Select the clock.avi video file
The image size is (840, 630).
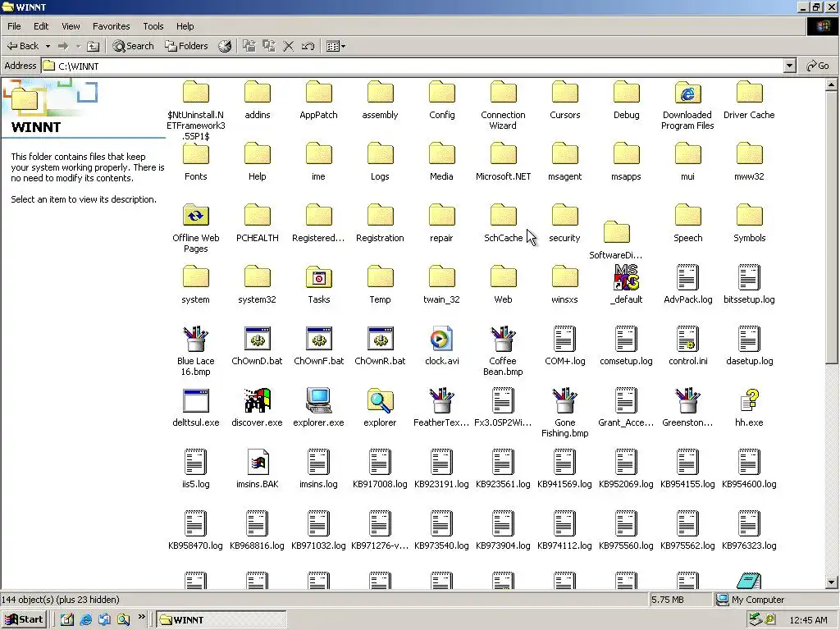point(441,346)
